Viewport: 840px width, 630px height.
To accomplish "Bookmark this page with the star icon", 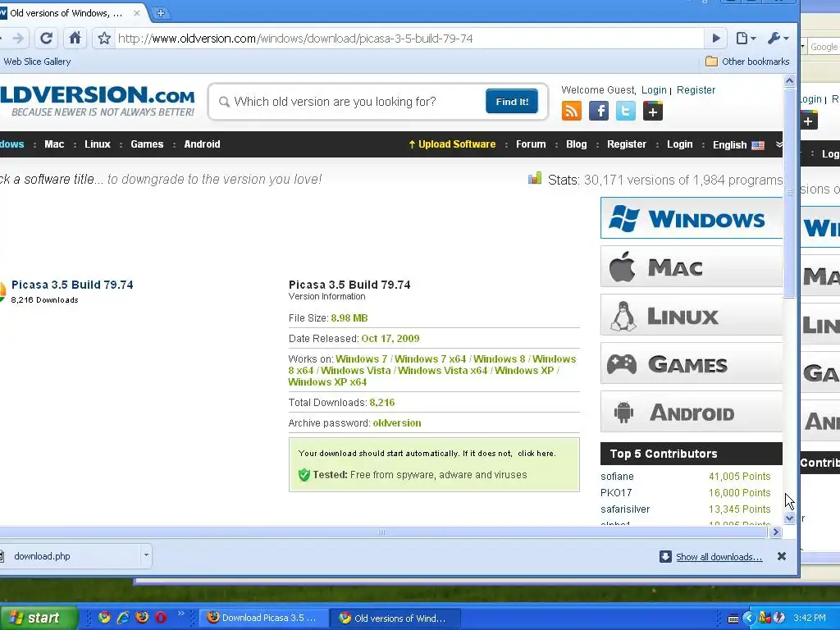I will (104, 38).
